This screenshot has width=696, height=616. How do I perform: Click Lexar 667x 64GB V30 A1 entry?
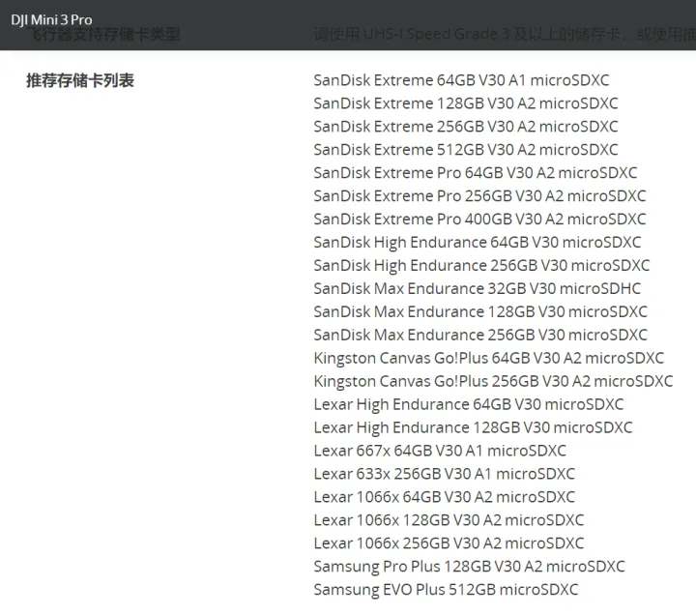[x=440, y=451]
